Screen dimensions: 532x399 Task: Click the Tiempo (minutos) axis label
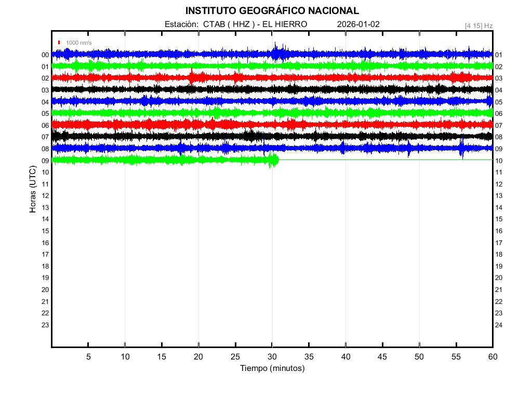[x=272, y=368]
